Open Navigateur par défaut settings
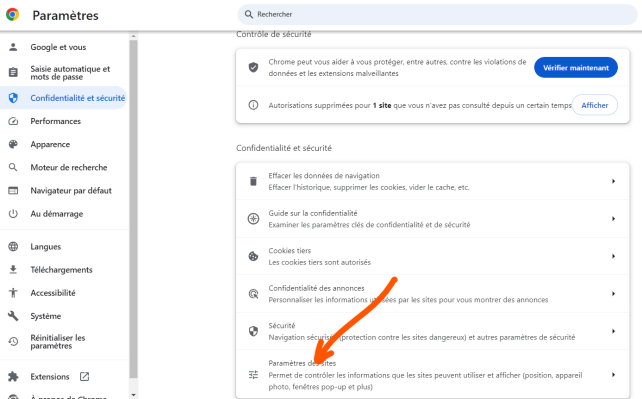Viewport: 642px width, 399px height. click(71, 191)
